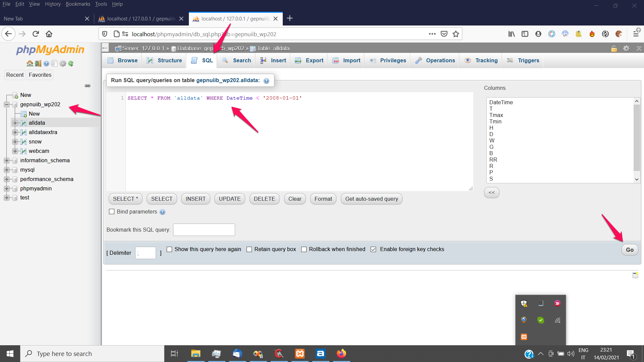The height and width of the screenshot is (362, 644).
Task: Click the Format query button
Action: point(323,199)
